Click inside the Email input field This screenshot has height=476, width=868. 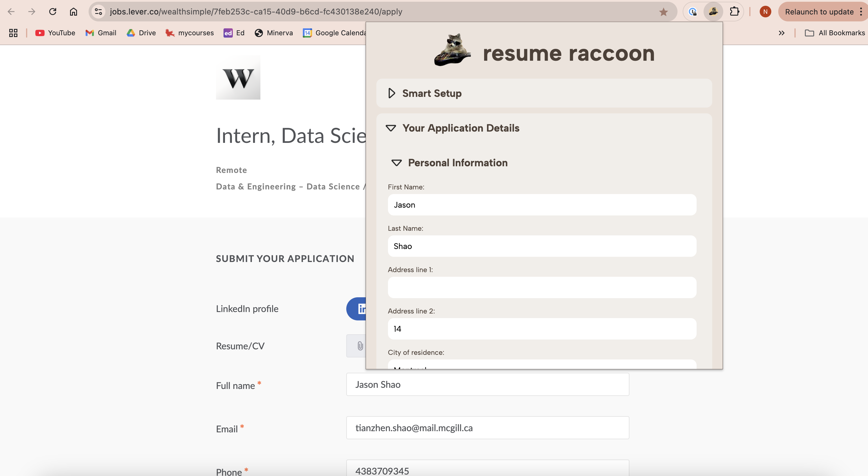(487, 428)
